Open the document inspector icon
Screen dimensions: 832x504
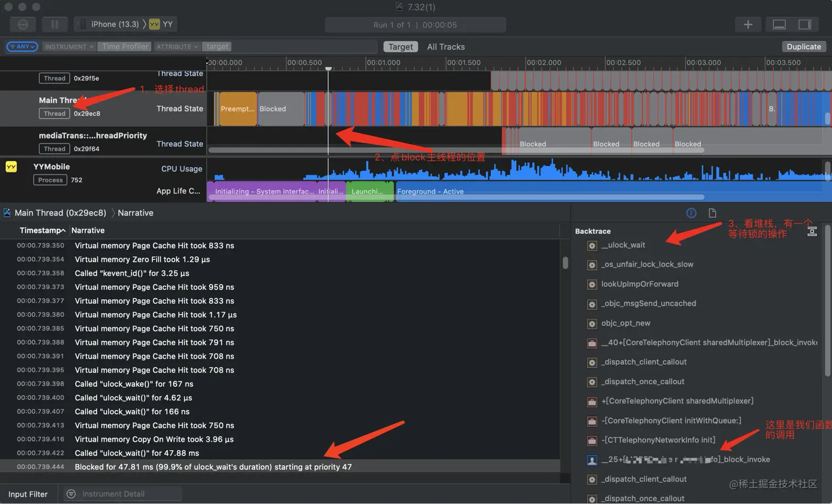[712, 213]
